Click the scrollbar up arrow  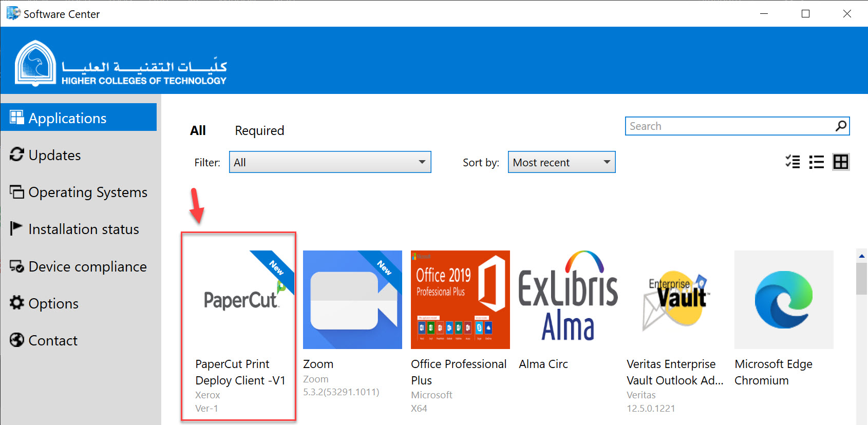click(x=862, y=255)
